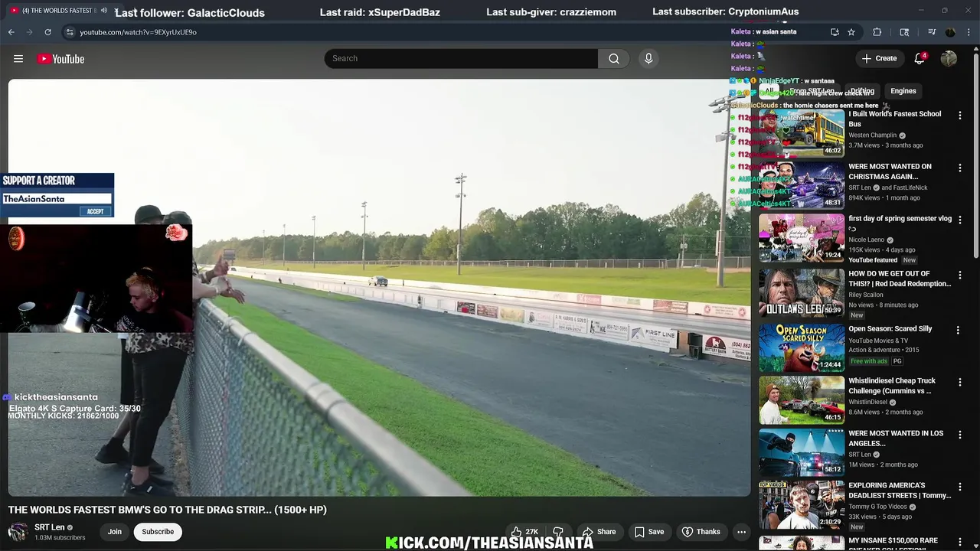
Task: Go to the YouTube home logo
Action: click(x=60, y=59)
